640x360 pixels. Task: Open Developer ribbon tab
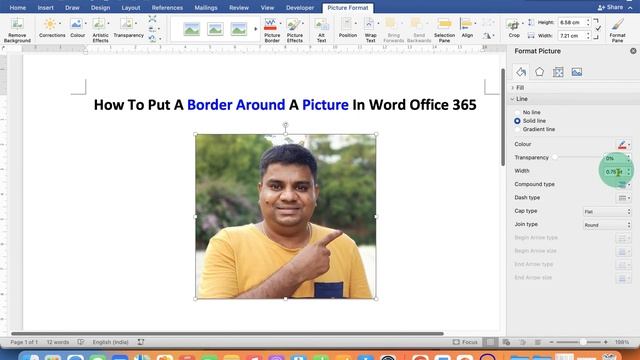click(300, 8)
